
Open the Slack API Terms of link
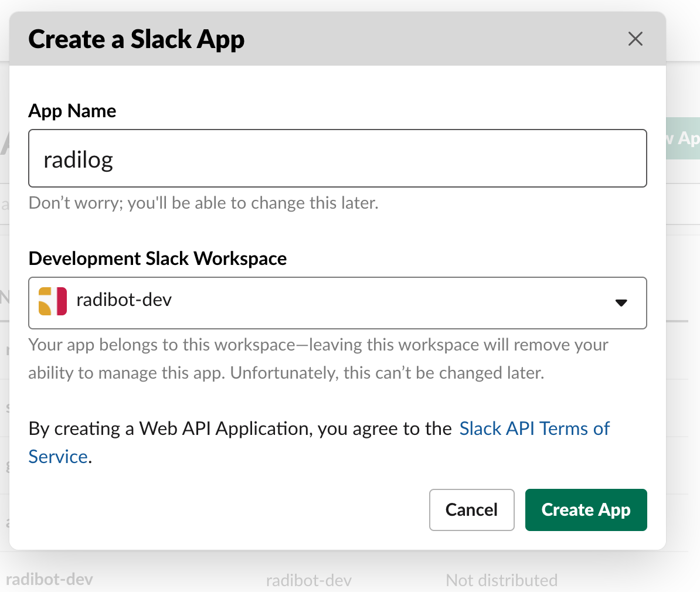[x=534, y=428]
